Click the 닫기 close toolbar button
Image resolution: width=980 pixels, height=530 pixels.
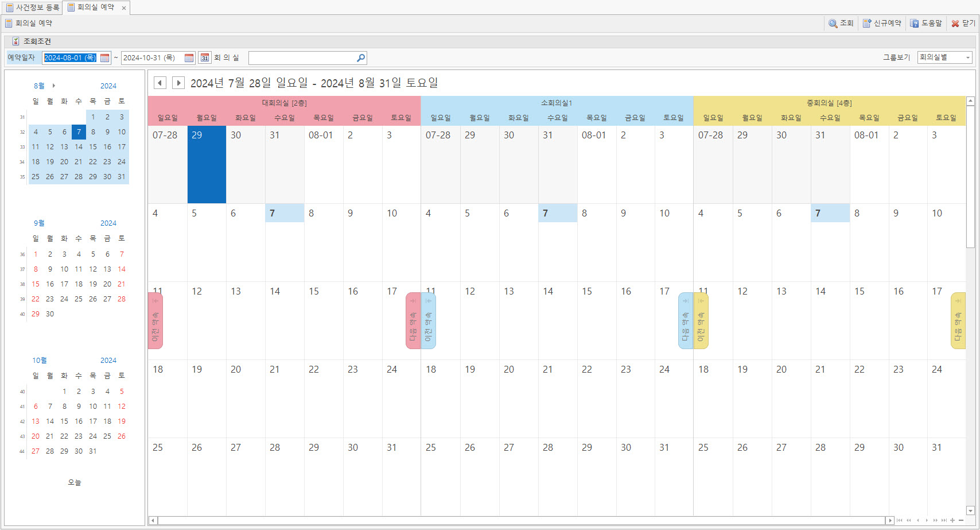963,24
